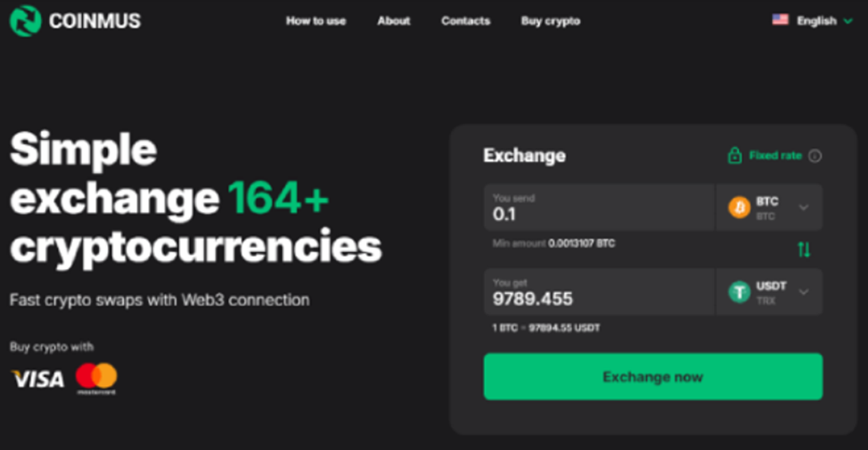Click the Mastercard logo
This screenshot has width=868, height=450.
pos(96,378)
